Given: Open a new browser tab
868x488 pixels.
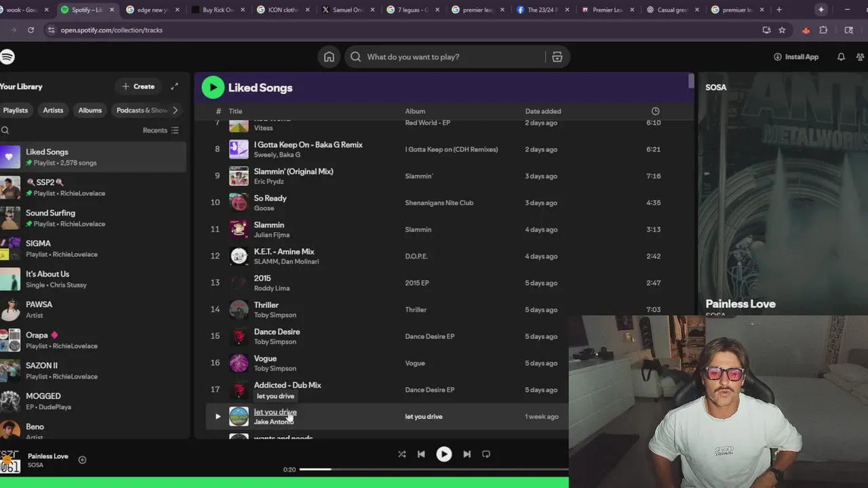Looking at the screenshot, I should pyautogui.click(x=778, y=9).
